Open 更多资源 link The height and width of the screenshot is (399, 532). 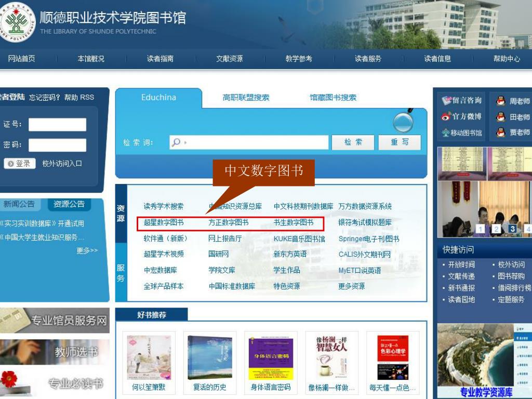352,286
